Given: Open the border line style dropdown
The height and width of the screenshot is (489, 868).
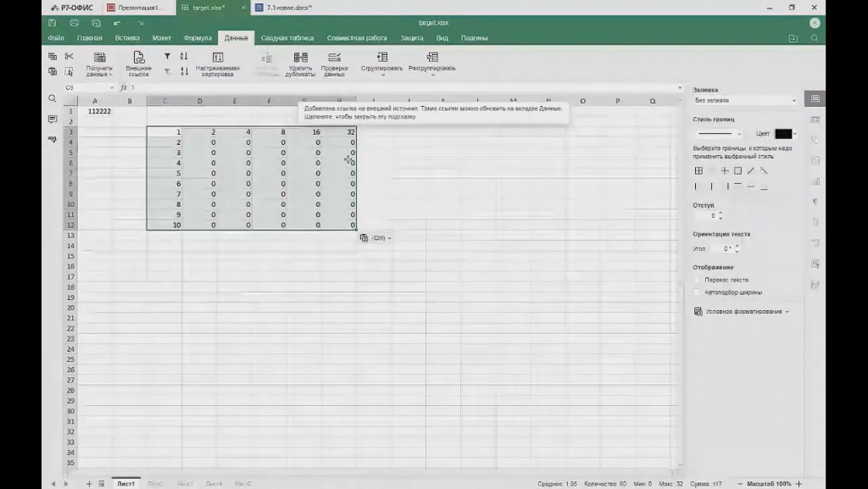Looking at the screenshot, I should coord(718,134).
